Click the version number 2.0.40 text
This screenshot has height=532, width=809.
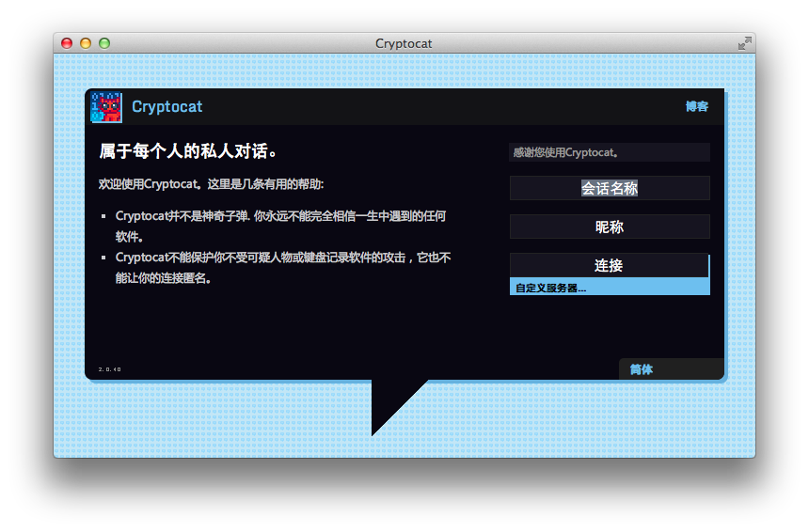pyautogui.click(x=109, y=369)
